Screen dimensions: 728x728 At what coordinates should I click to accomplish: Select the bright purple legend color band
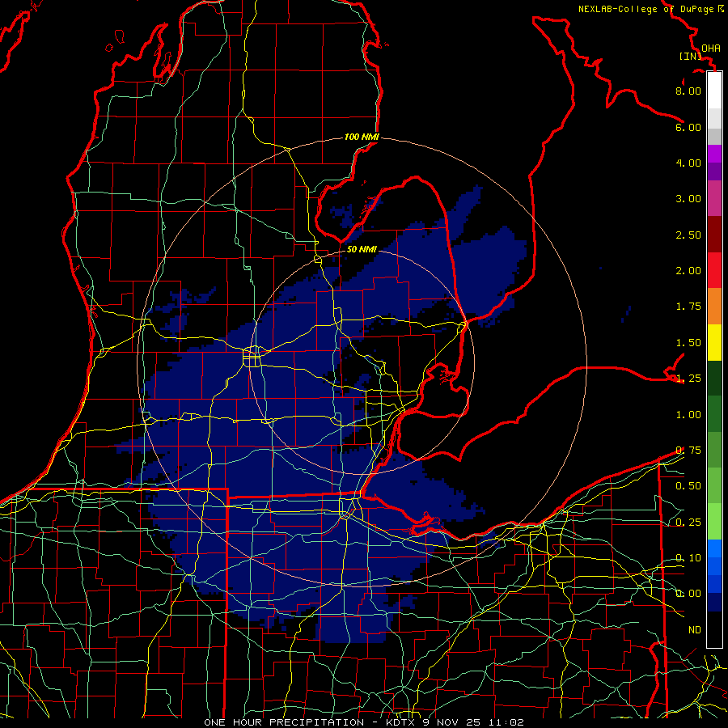pyautogui.click(x=714, y=154)
